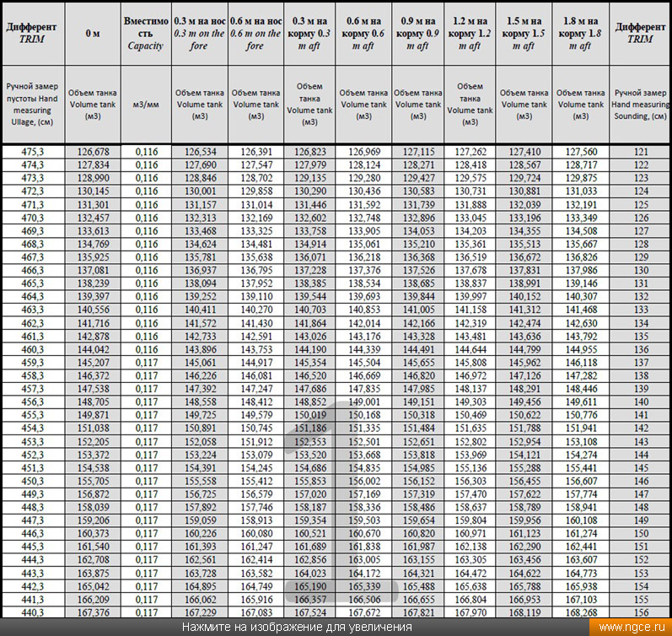Select the '0 м' column header

point(93,34)
